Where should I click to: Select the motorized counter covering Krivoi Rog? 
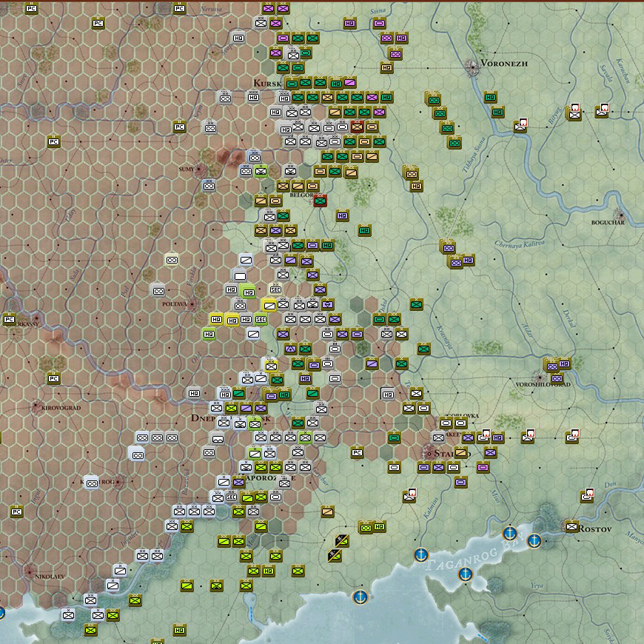[x=92, y=483]
